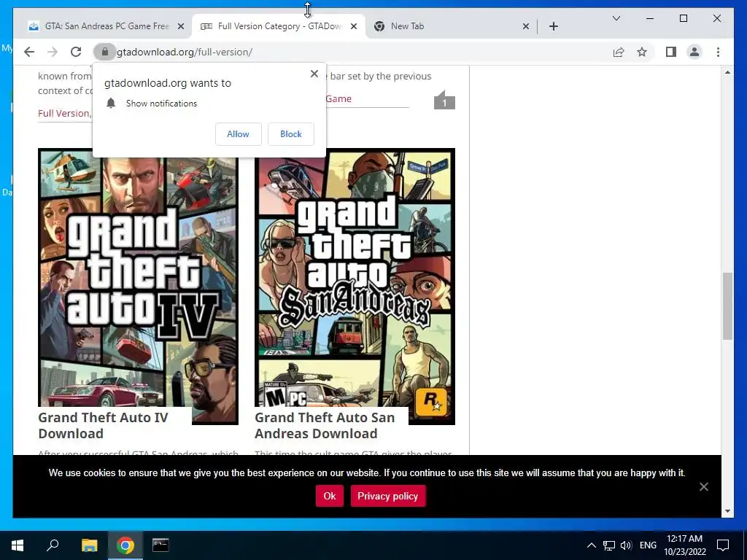This screenshot has height=560, width=747.
Task: Open network settings from the tray
Action: 609,545
